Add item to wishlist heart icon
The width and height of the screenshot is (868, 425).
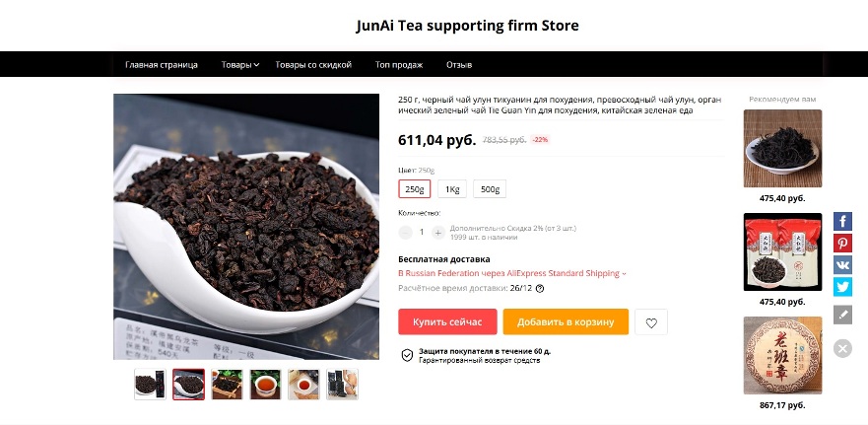click(651, 321)
